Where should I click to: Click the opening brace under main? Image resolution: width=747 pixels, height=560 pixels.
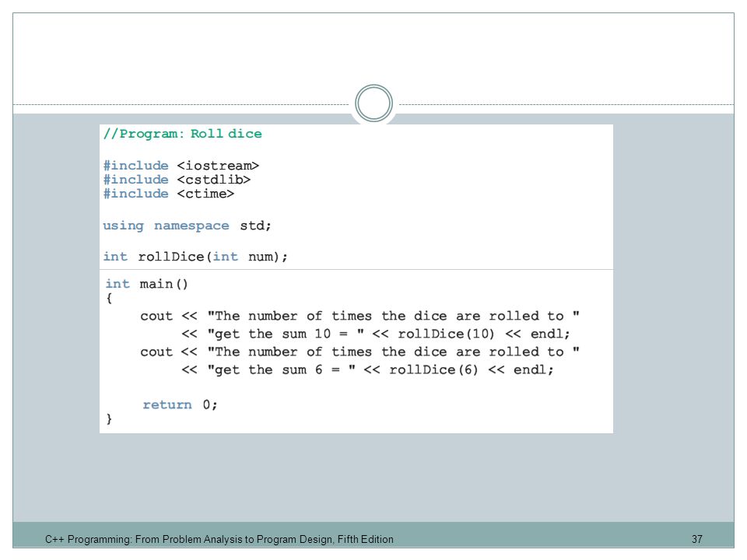coord(109,299)
